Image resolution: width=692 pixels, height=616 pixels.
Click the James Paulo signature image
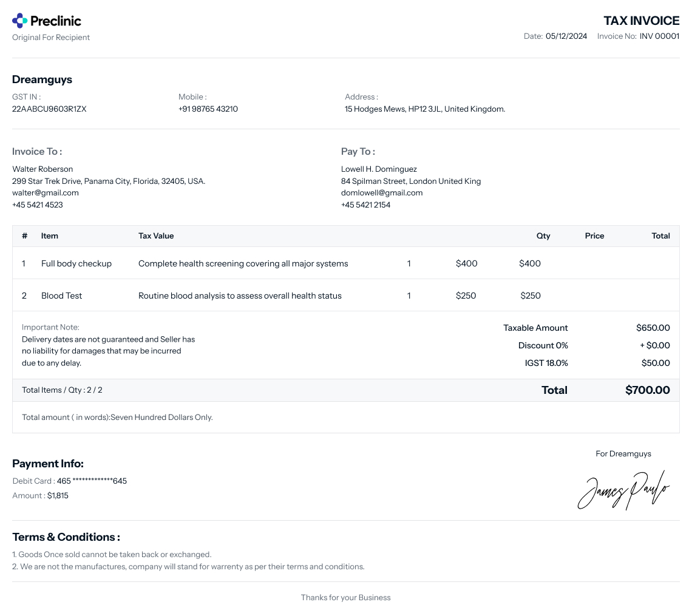coord(623,490)
